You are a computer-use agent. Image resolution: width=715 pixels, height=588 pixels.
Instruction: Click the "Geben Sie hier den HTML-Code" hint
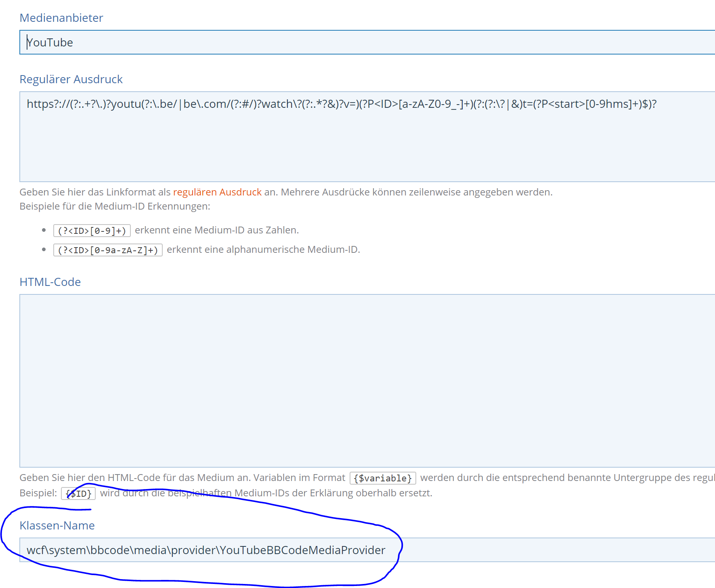pos(182,478)
